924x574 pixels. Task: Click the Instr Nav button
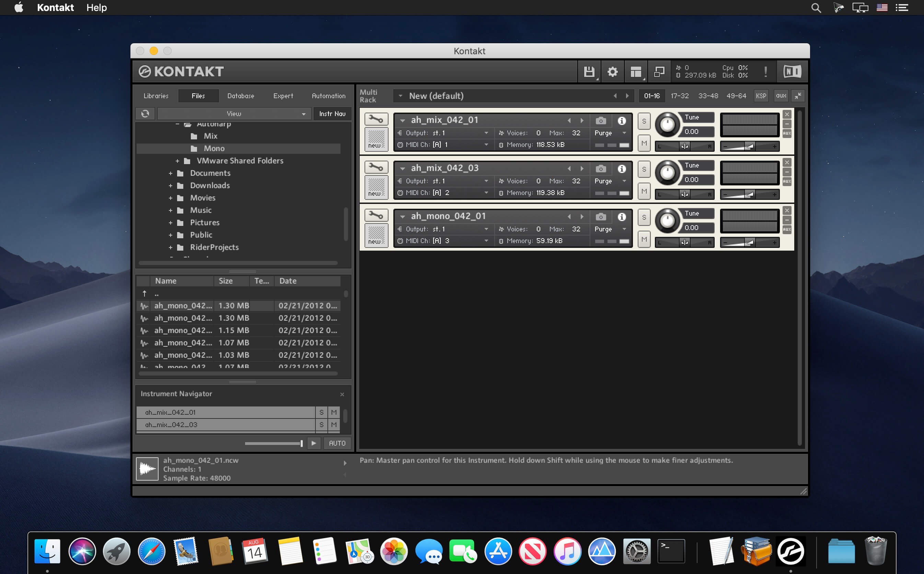coord(332,114)
